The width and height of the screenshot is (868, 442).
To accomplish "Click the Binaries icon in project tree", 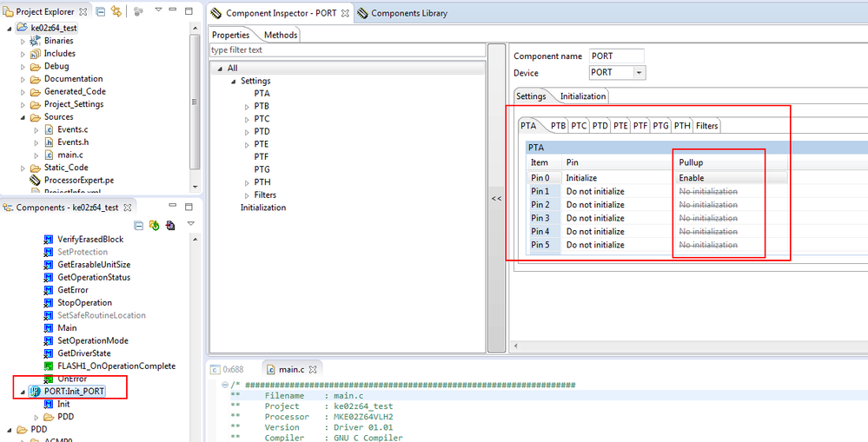I will tap(36, 41).
